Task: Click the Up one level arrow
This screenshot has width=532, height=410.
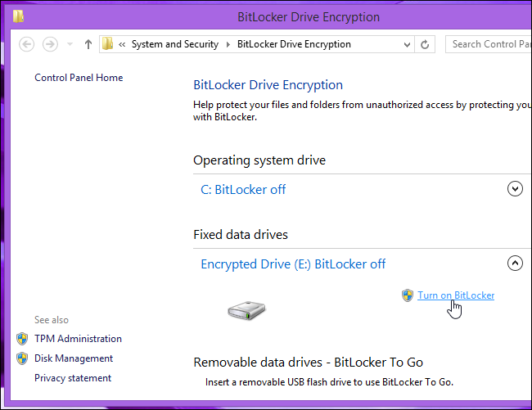Action: (x=88, y=44)
